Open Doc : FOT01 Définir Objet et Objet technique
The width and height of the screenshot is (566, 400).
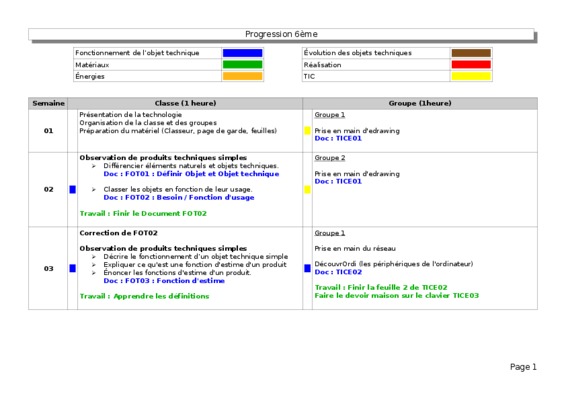pos(191,174)
